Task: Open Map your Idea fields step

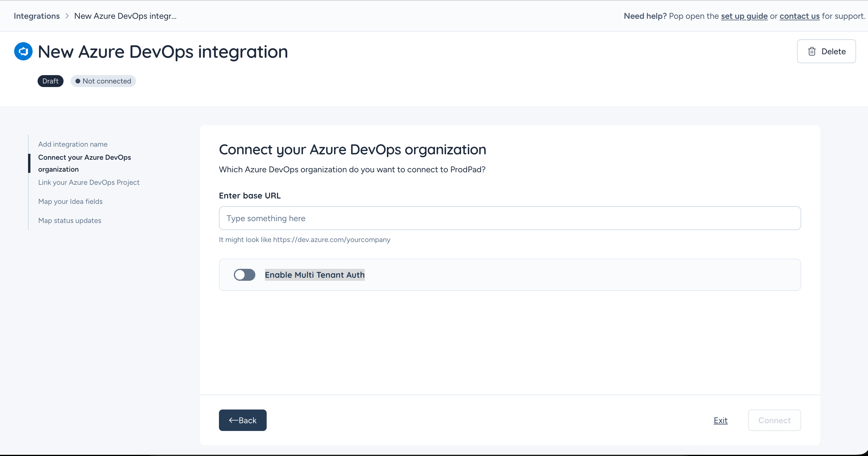Action: tap(70, 201)
